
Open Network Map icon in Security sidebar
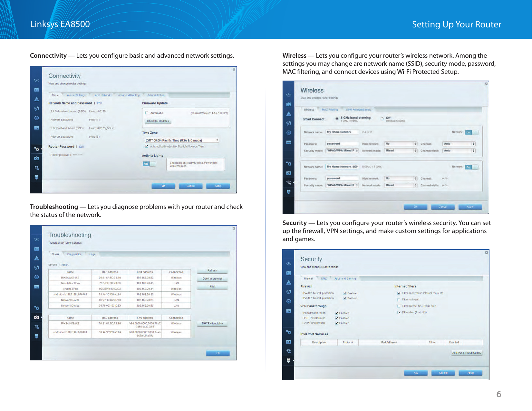click(289, 264)
